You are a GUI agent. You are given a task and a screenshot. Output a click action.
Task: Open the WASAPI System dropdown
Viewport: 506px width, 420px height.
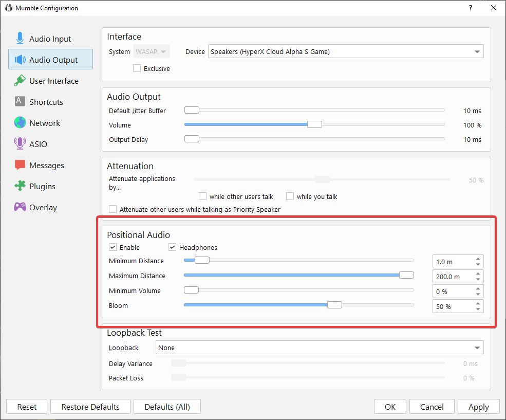tap(152, 51)
